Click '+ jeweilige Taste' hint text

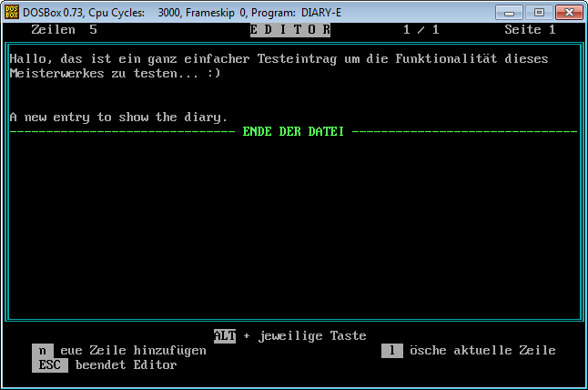click(304, 336)
